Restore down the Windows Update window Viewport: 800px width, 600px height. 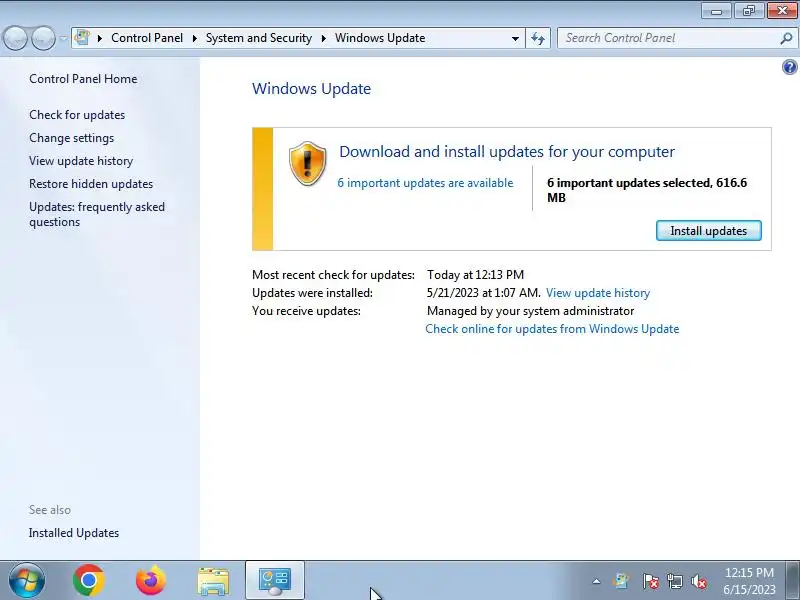[x=749, y=11]
